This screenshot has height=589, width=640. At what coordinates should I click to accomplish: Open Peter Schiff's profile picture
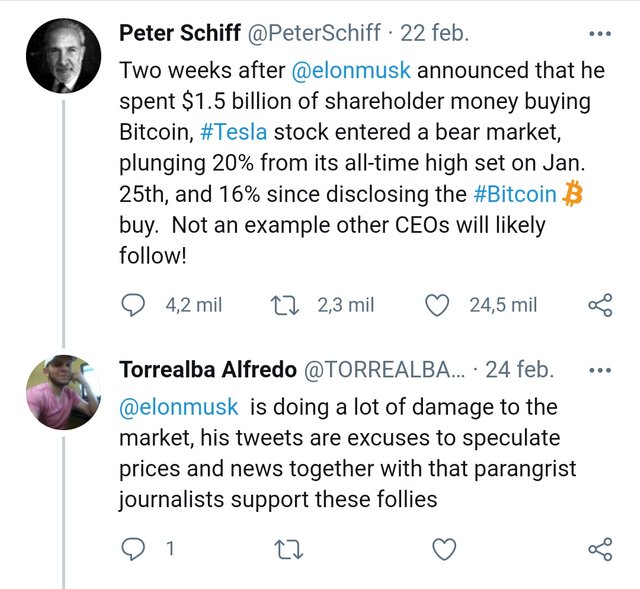pos(63,56)
